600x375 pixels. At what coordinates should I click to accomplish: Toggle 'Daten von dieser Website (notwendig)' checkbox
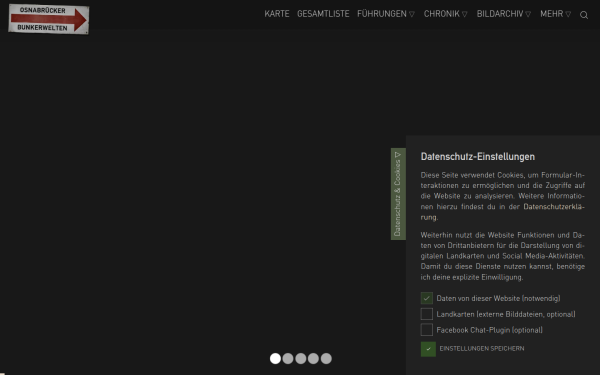pos(427,298)
